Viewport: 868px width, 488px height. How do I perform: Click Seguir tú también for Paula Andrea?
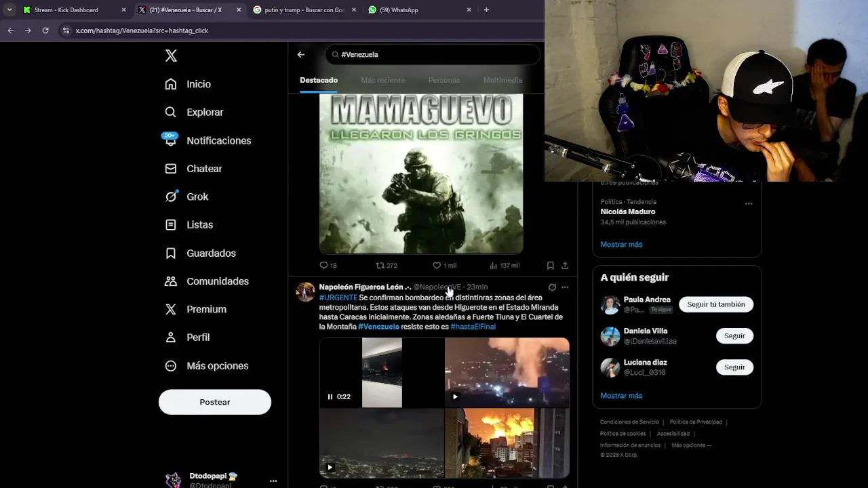coord(715,304)
